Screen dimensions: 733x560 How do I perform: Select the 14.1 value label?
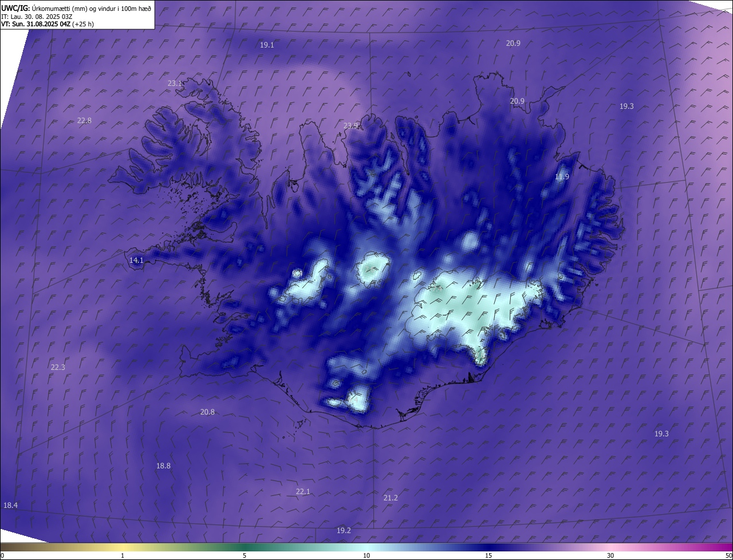(136, 261)
